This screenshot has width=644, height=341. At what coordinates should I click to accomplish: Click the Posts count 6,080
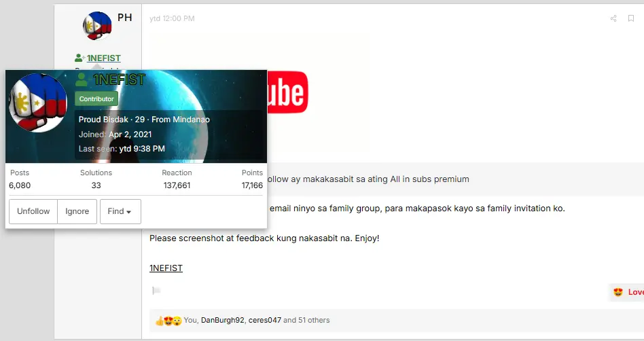[x=20, y=185]
